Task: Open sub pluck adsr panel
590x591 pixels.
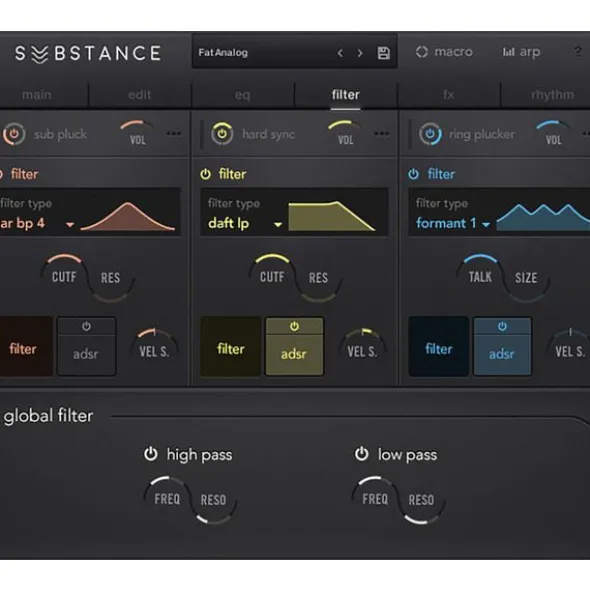Action: coord(86,354)
